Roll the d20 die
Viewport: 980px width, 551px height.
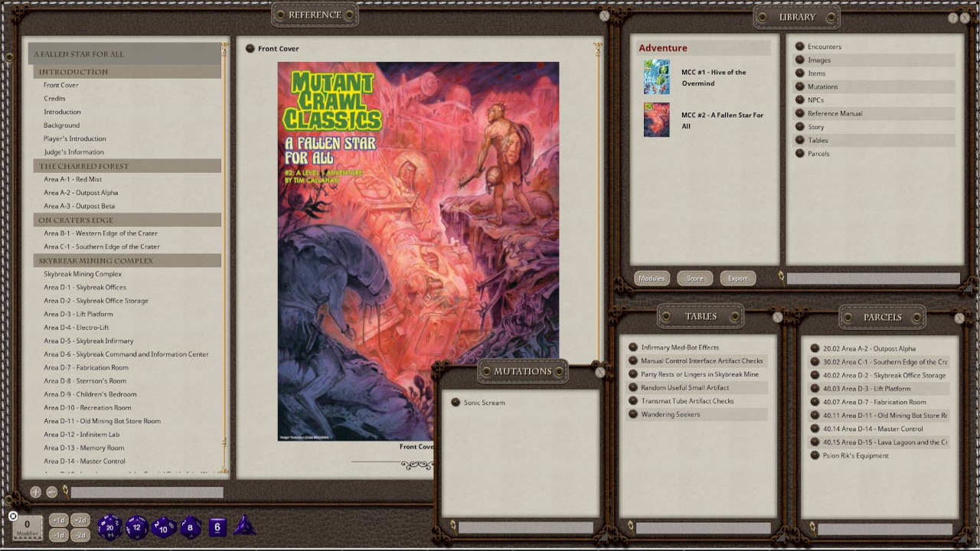coord(109,527)
